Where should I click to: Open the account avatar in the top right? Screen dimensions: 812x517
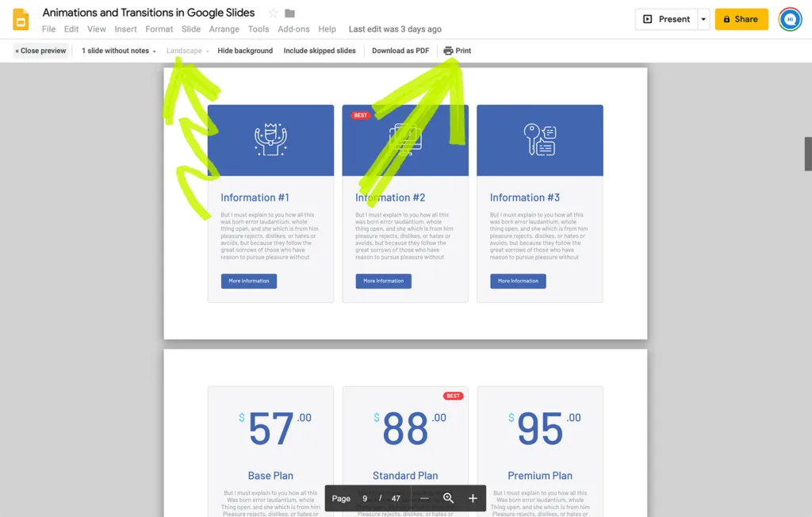click(790, 20)
